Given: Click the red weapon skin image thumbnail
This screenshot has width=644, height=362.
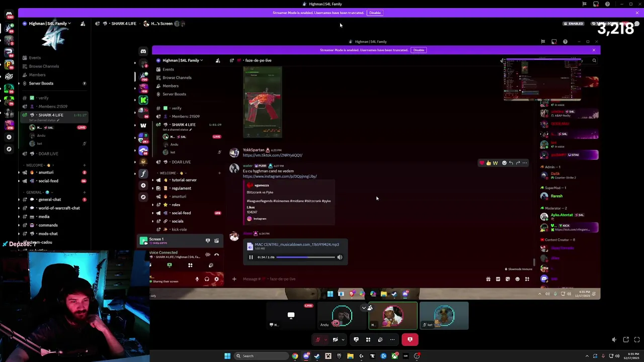Looking at the screenshot, I should click(263, 103).
